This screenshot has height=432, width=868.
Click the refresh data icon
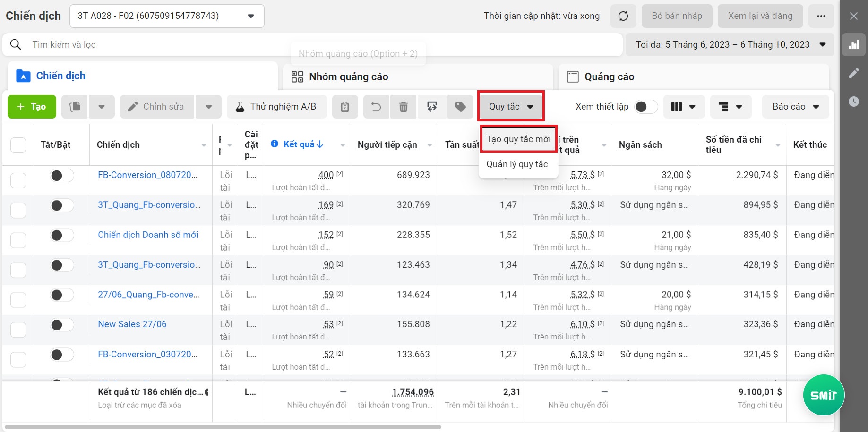(x=623, y=16)
